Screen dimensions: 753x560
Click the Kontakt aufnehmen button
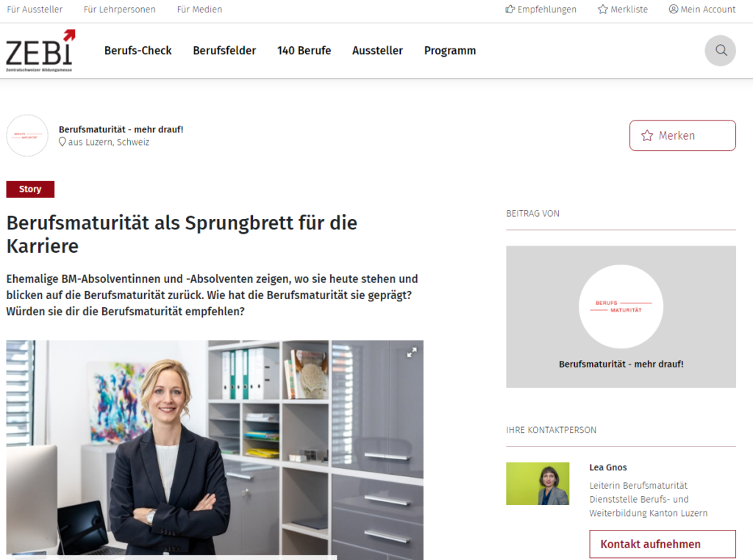(x=663, y=544)
